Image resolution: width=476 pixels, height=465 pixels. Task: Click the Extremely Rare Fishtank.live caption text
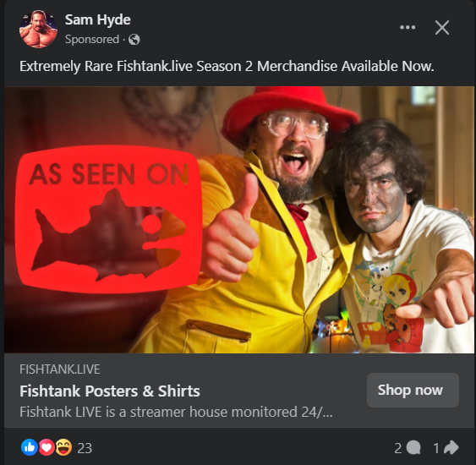click(227, 66)
